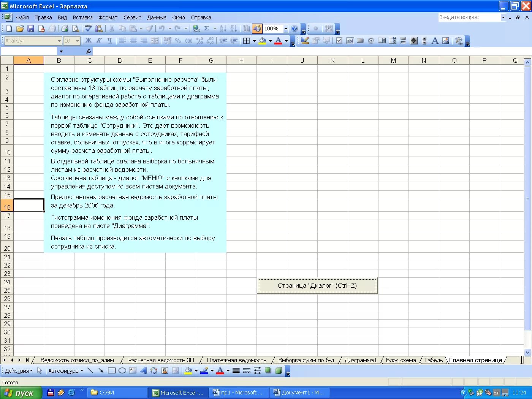Click the AutoSum sigma icon
532x399 pixels.
tap(206, 28)
